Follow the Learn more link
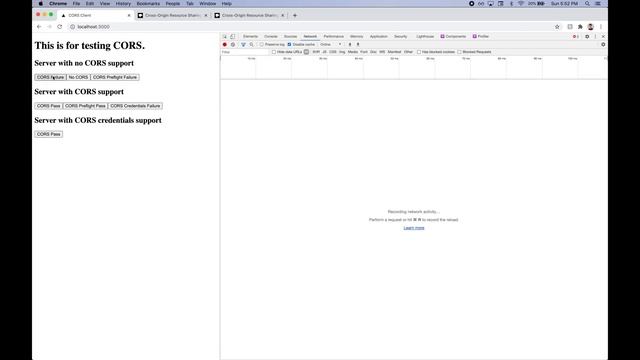This screenshot has height=360, width=640. (414, 228)
